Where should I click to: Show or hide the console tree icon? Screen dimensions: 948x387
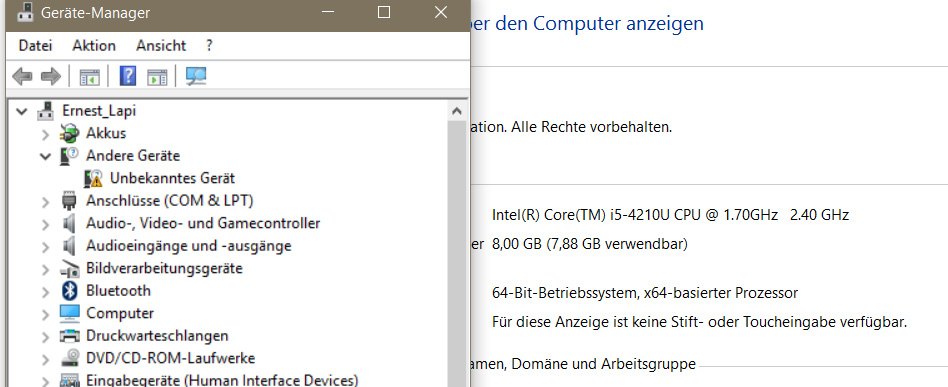click(x=89, y=77)
